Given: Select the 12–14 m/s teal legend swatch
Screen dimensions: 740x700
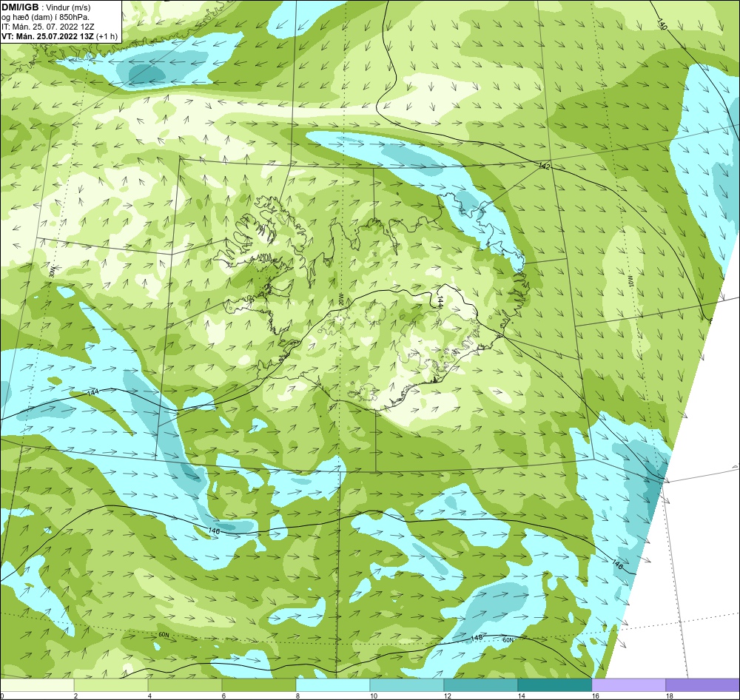Looking at the screenshot, I should click(480, 684).
